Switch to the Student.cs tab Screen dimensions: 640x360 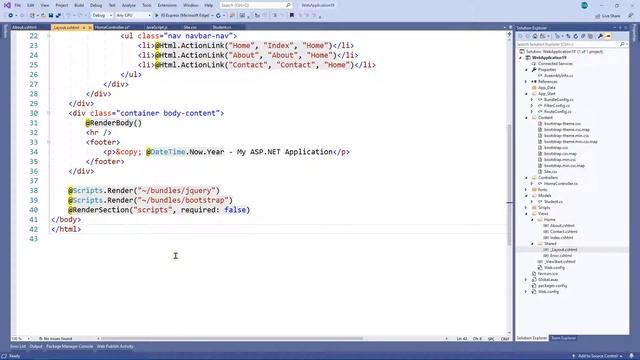click(222, 27)
